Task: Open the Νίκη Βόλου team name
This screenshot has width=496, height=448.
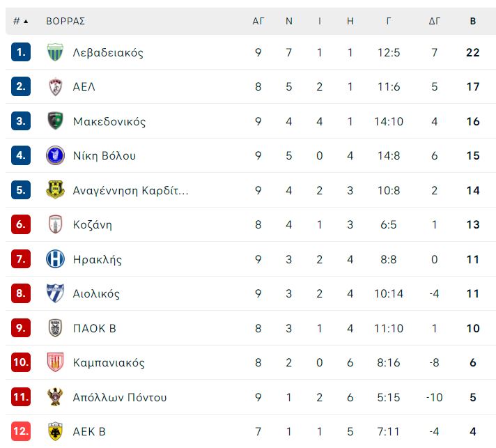Action: click(x=104, y=155)
